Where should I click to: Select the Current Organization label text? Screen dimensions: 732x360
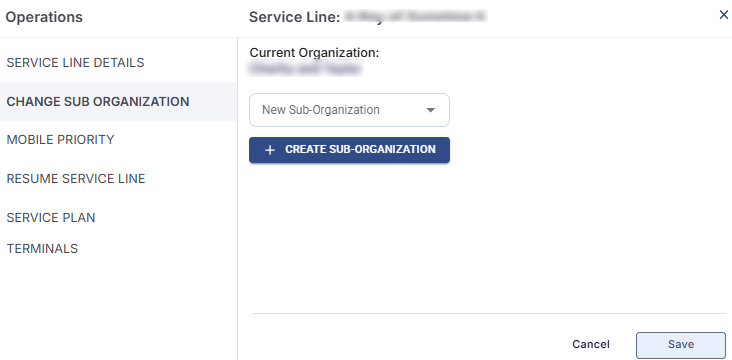point(314,53)
